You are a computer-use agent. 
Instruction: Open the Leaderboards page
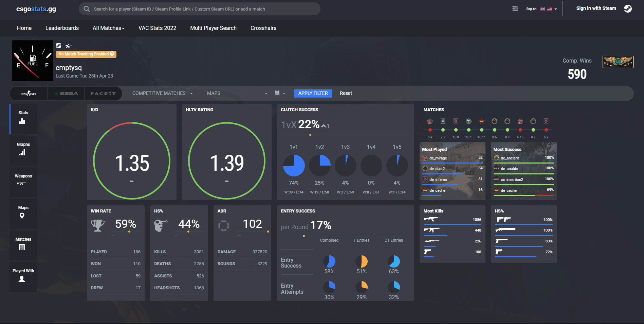click(62, 28)
